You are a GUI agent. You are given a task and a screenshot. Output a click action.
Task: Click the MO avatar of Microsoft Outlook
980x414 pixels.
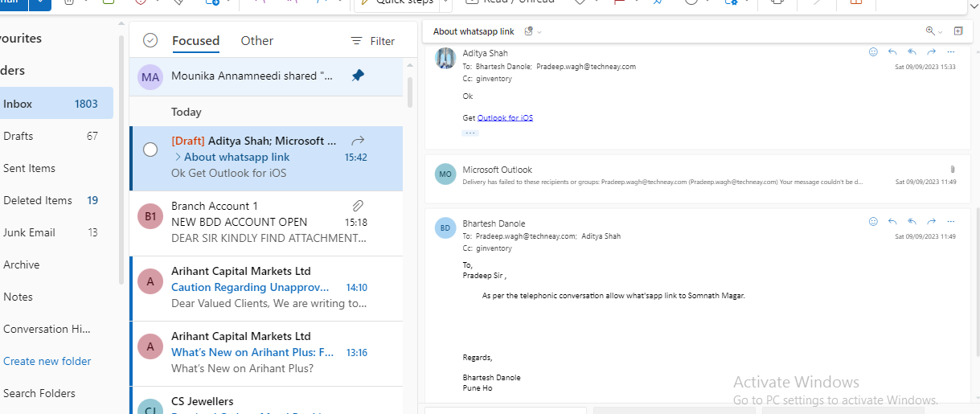pyautogui.click(x=445, y=174)
